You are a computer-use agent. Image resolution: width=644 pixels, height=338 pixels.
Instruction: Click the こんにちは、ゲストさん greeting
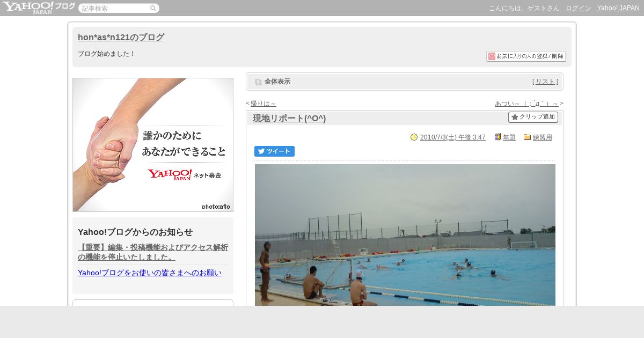tap(524, 8)
